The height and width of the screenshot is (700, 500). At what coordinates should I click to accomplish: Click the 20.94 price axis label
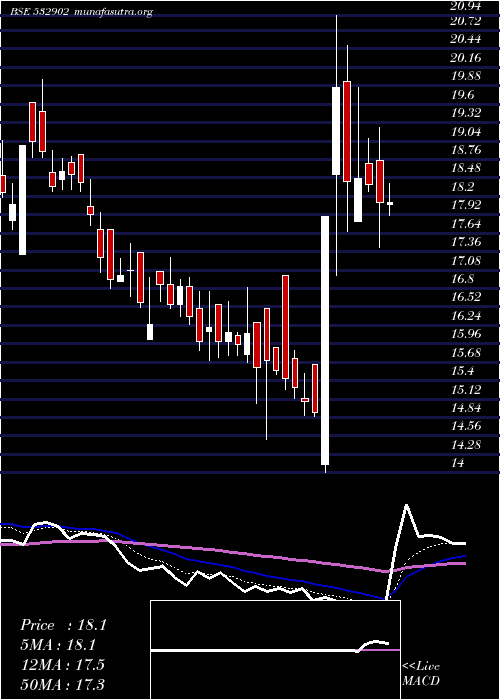tap(466, 6)
